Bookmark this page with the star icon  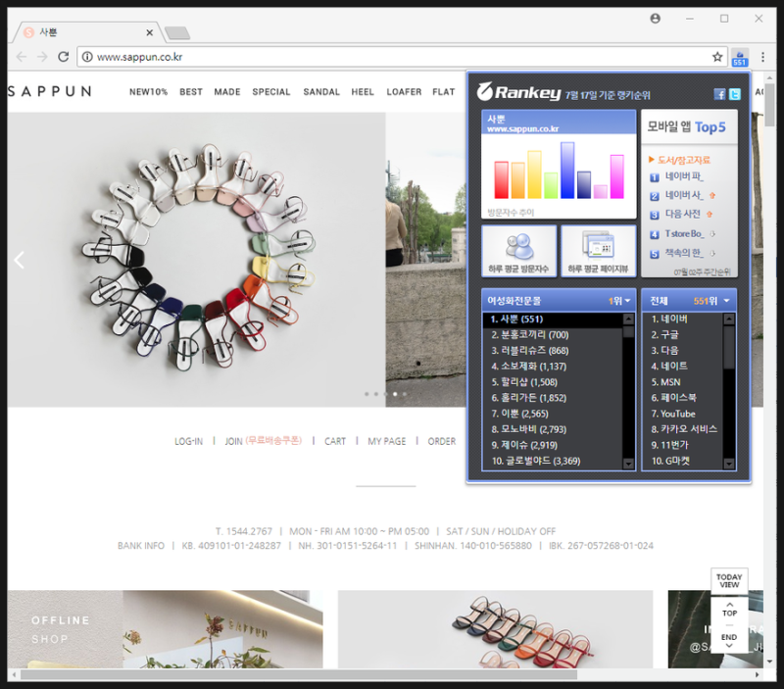click(717, 57)
